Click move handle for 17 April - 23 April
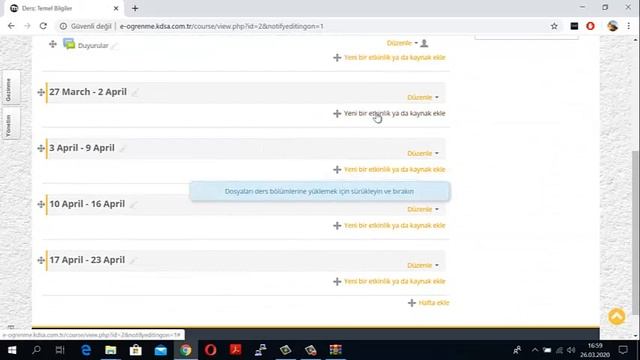640x360 pixels. click(x=41, y=260)
